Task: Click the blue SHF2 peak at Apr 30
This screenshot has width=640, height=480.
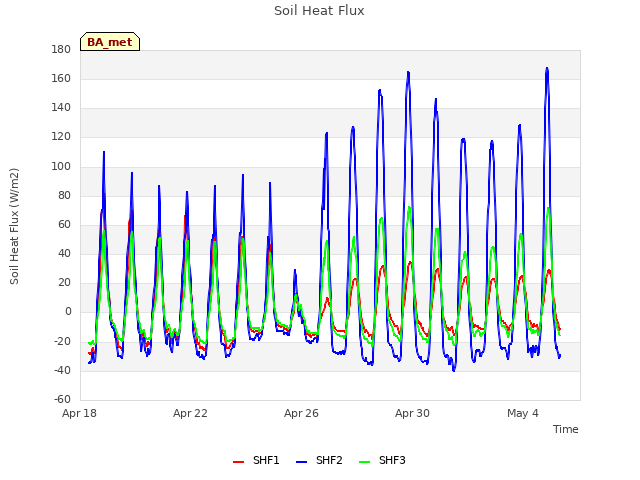Action: pyautogui.click(x=408, y=73)
